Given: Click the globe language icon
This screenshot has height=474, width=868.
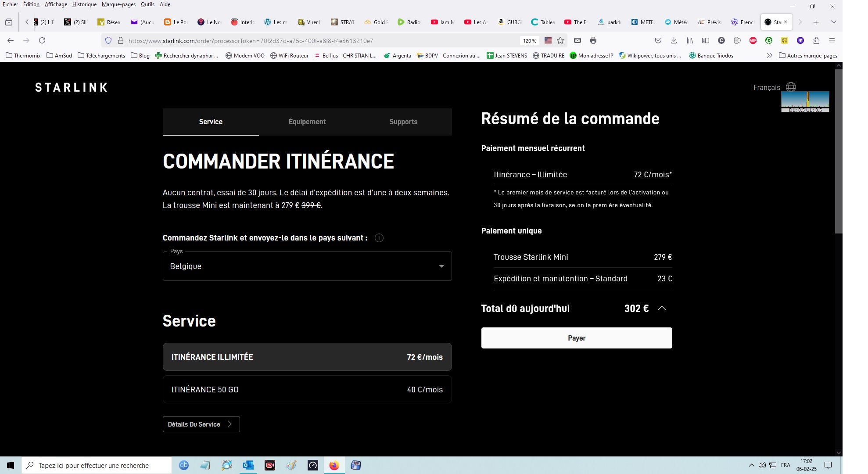Looking at the screenshot, I should point(791,87).
